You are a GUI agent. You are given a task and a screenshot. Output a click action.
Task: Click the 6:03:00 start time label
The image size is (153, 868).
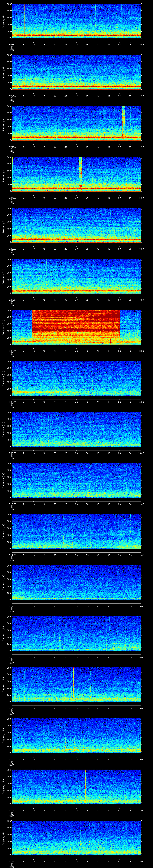click(12, 147)
